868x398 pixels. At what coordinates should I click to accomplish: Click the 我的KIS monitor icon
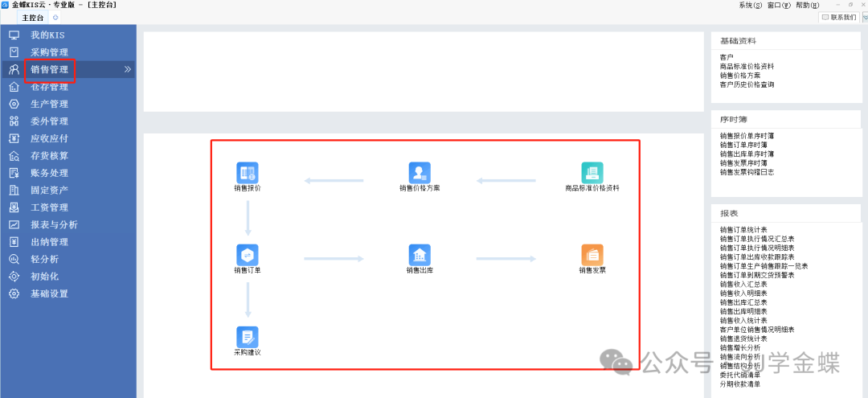tap(14, 35)
